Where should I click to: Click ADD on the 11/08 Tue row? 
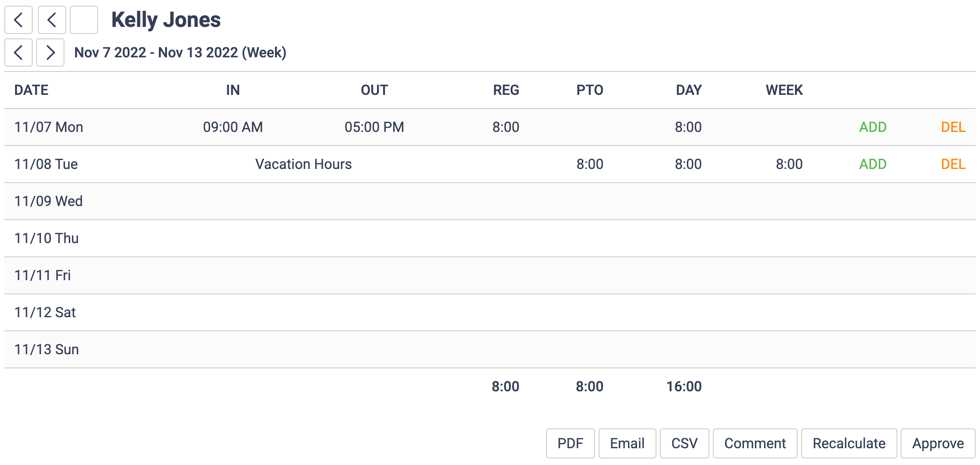873,164
